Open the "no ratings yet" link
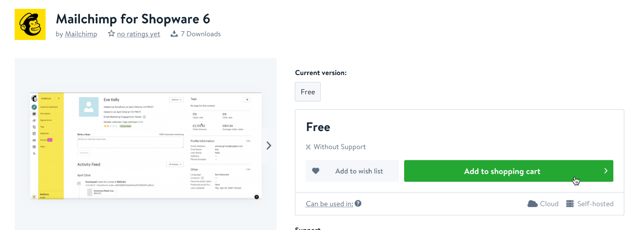644x230 pixels. 138,34
